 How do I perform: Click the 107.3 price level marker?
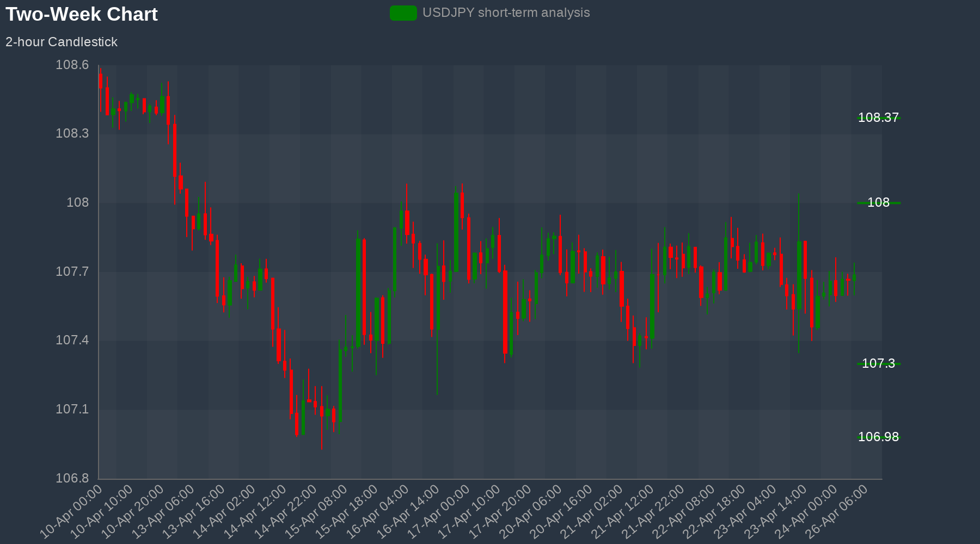[878, 364]
